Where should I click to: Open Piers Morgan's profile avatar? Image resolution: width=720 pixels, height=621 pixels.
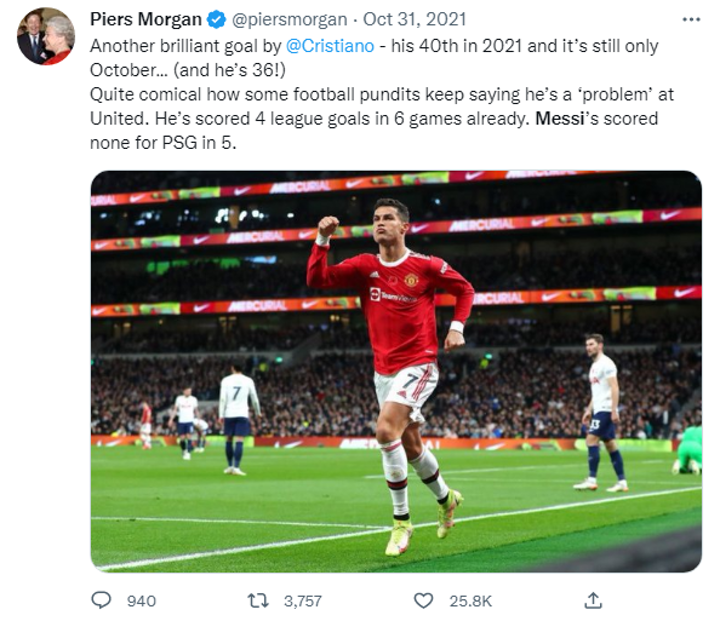point(45,36)
